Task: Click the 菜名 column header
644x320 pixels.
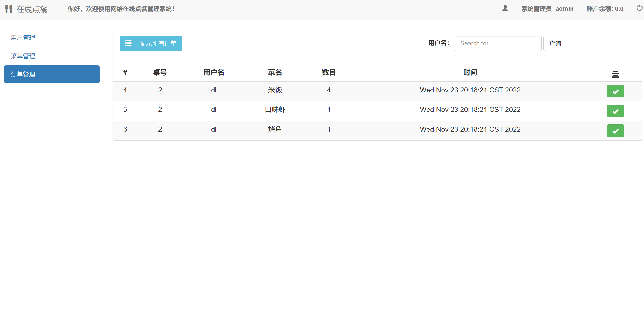Action: click(275, 72)
